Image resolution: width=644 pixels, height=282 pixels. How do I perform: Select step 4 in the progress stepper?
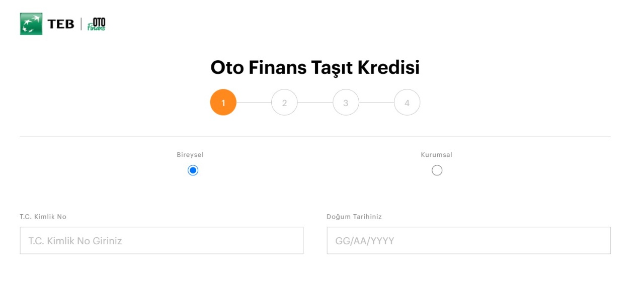407,103
